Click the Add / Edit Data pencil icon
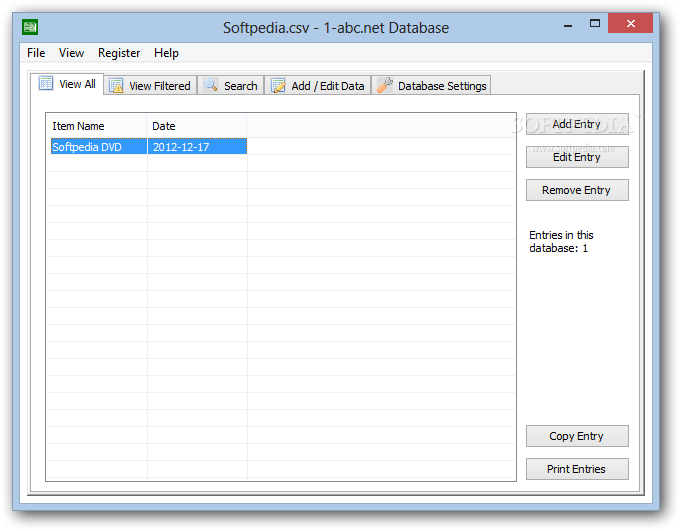 tap(278, 85)
